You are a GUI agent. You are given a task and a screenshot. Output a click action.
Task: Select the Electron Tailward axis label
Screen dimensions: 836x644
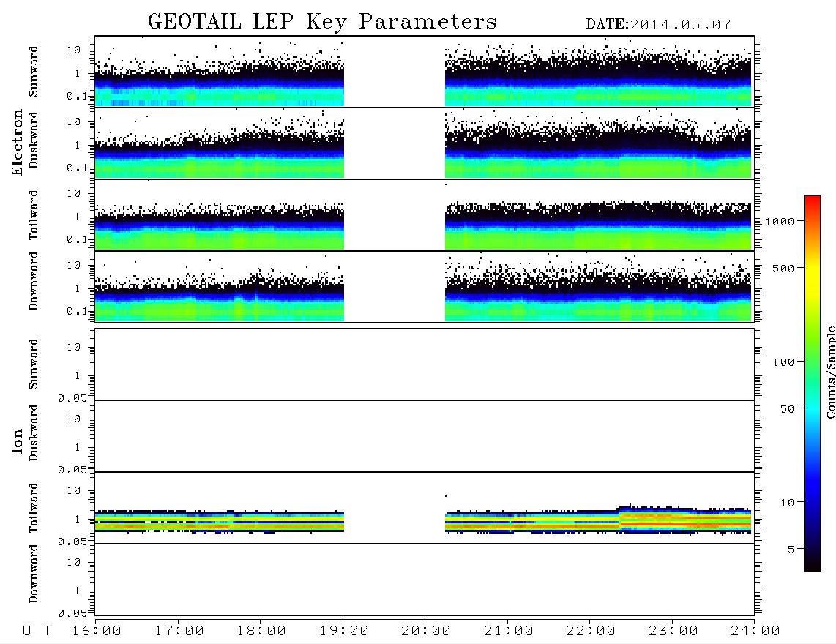click(x=34, y=215)
